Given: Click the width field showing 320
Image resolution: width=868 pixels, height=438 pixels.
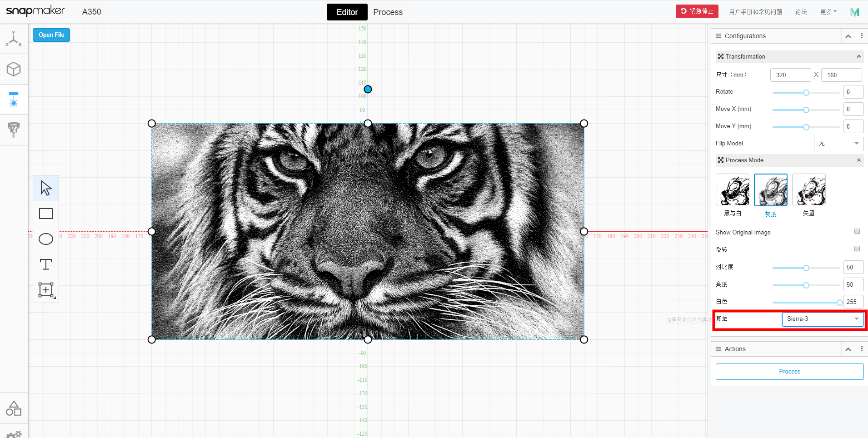Looking at the screenshot, I should point(791,75).
